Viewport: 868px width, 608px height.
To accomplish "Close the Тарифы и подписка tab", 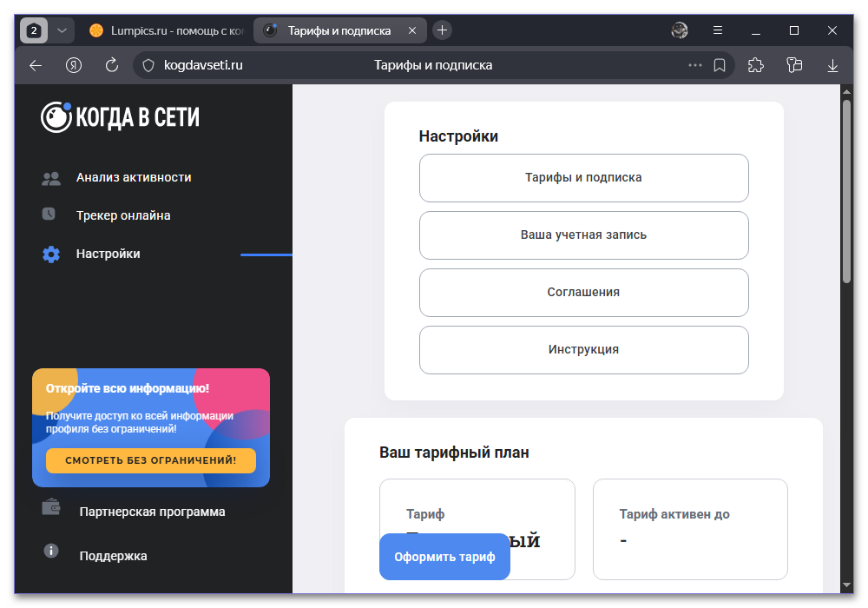I will pyautogui.click(x=411, y=30).
